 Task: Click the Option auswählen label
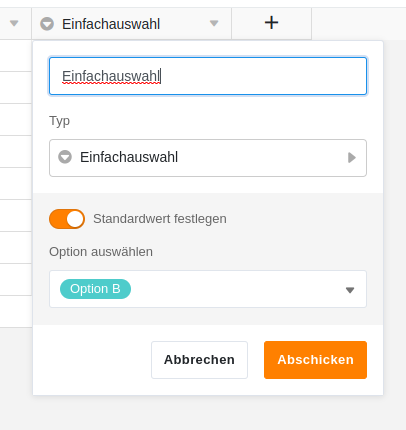pyautogui.click(x=101, y=252)
